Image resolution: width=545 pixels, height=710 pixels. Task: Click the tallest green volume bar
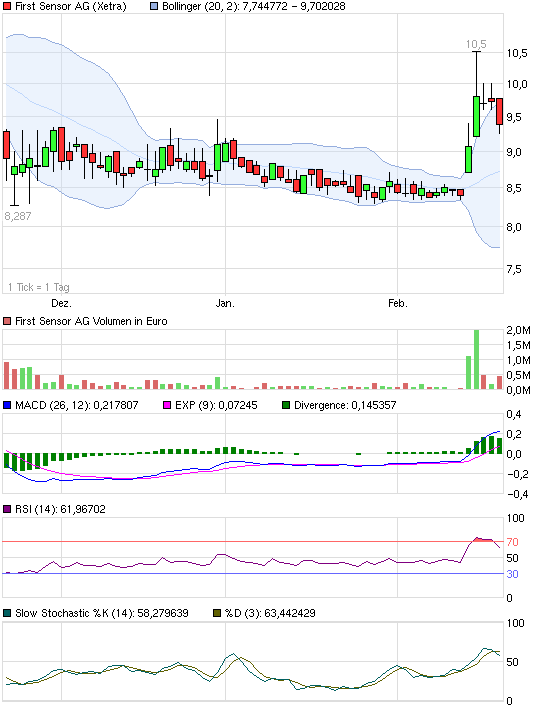(476, 360)
